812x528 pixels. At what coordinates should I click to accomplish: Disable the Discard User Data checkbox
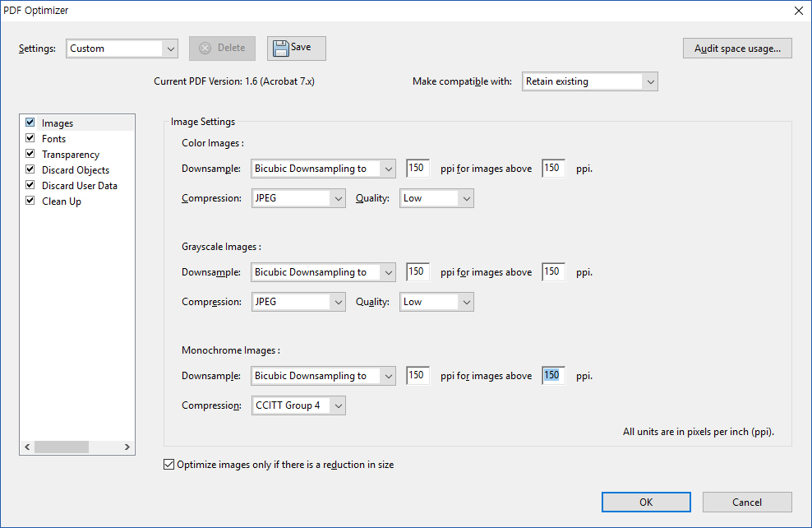pyautogui.click(x=30, y=185)
